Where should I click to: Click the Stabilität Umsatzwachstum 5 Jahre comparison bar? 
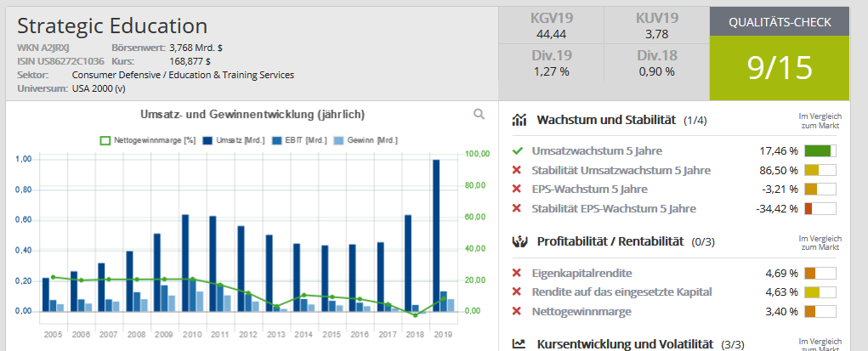tap(820, 170)
